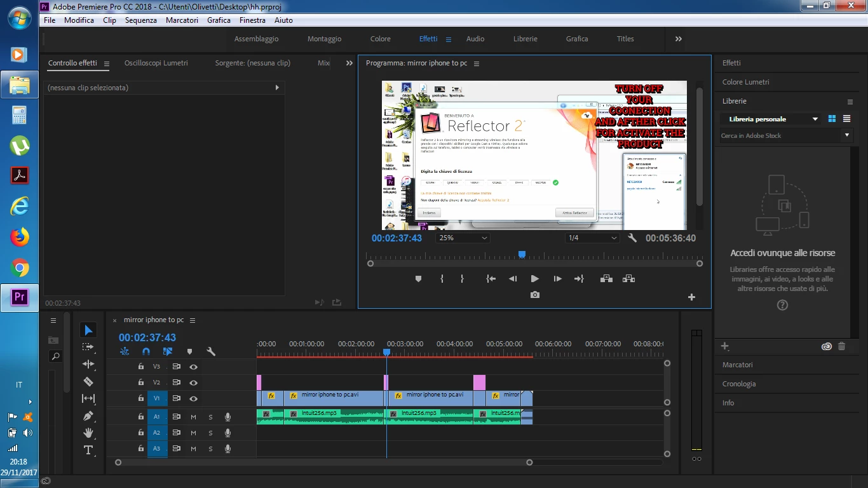
Task: Click the Mark Out bracket button
Action: coord(462,279)
